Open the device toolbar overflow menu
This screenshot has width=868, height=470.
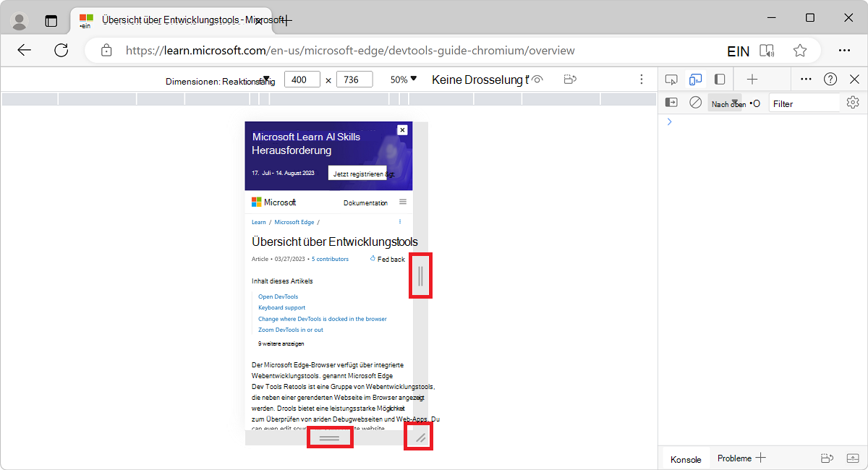pos(641,79)
